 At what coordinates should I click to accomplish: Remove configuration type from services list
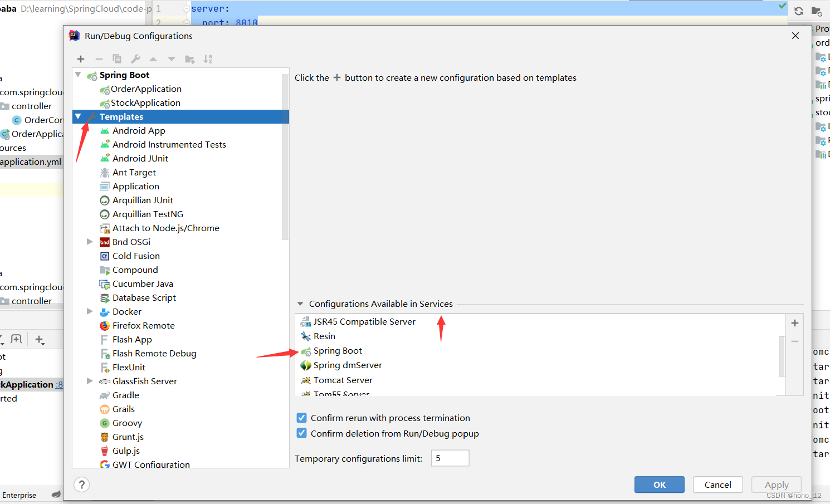coord(795,341)
